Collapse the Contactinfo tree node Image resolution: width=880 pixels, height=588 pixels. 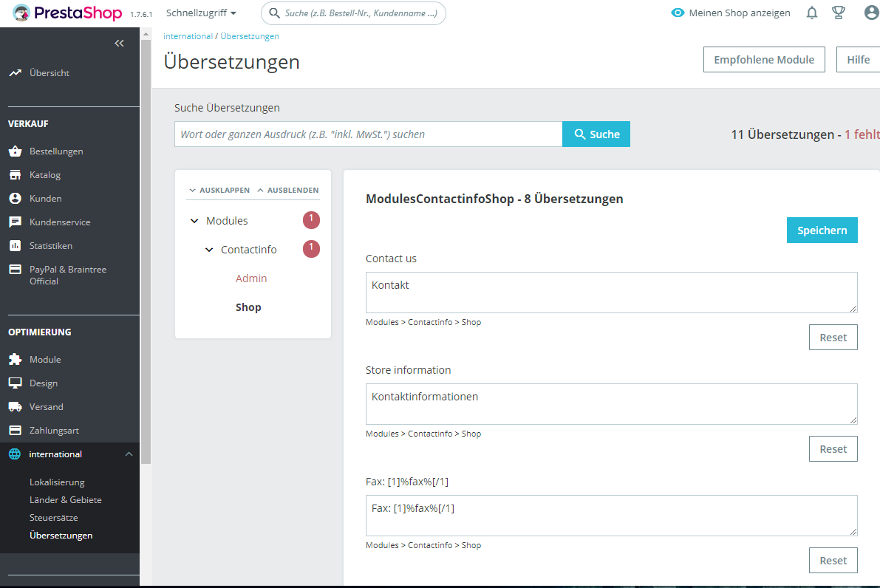209,250
